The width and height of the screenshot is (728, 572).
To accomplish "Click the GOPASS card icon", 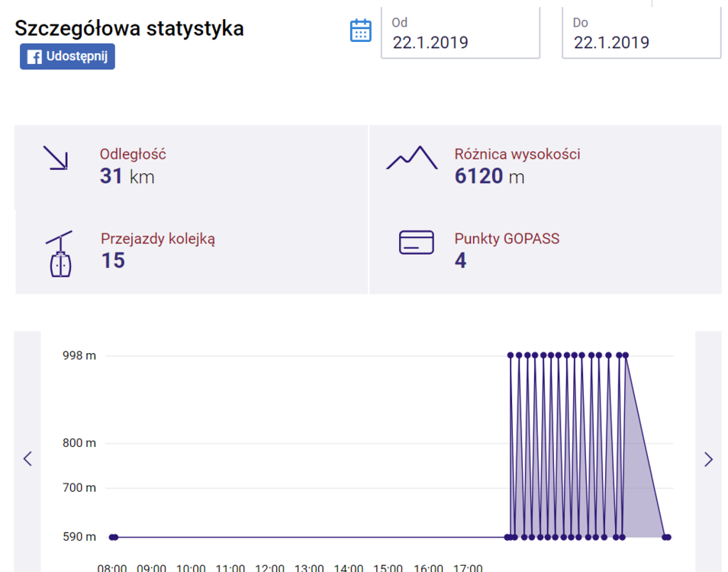I will tap(417, 243).
